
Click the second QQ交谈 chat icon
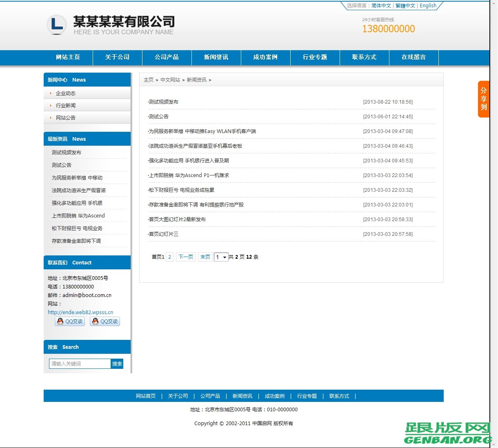[x=105, y=321]
